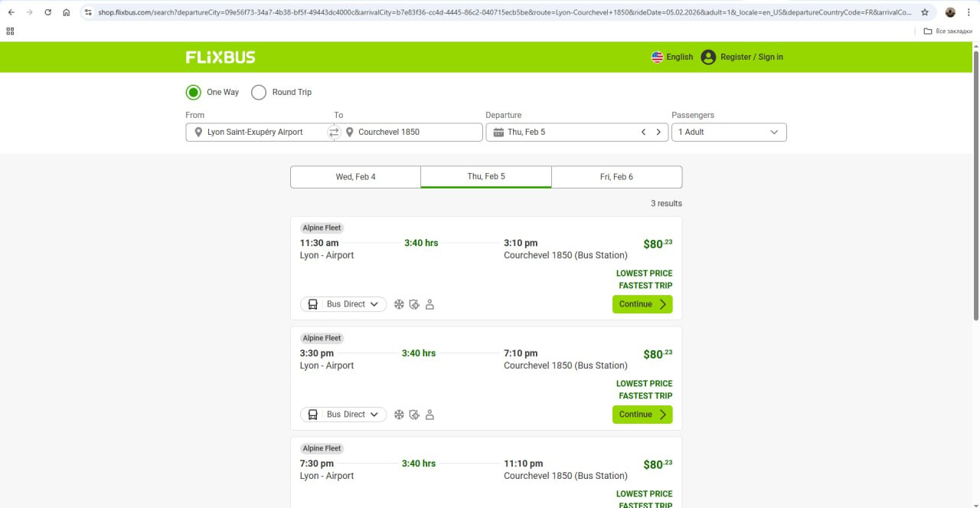Click the FlixBus logo
980x508 pixels.
tap(220, 57)
